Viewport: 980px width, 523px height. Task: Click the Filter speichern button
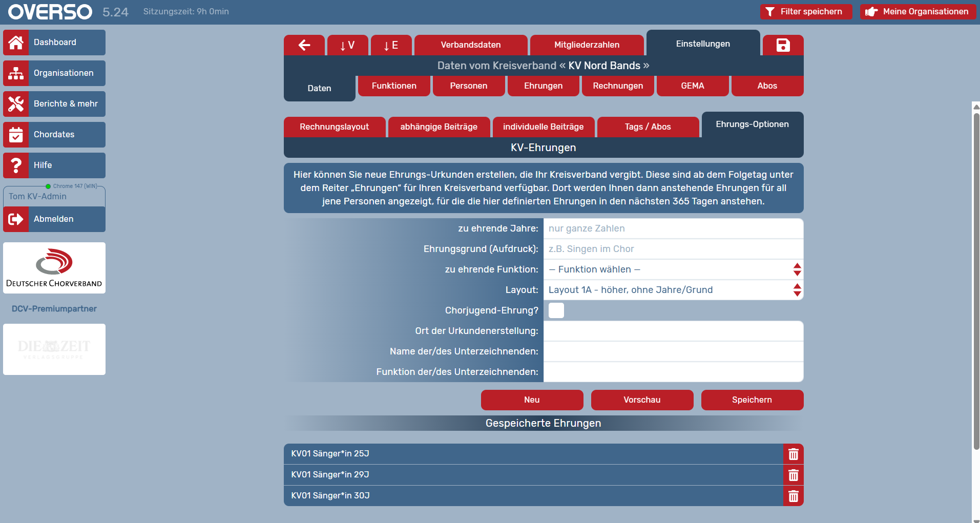(806, 12)
